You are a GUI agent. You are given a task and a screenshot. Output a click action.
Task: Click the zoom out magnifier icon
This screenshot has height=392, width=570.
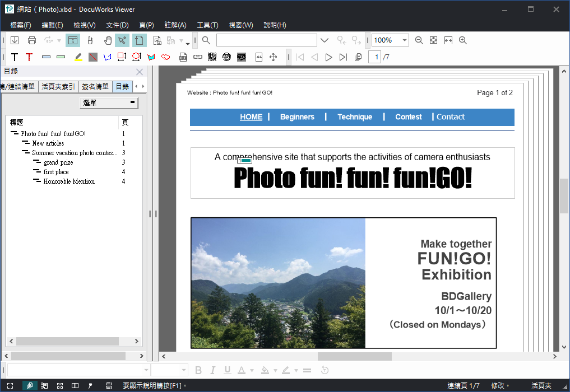tap(419, 40)
